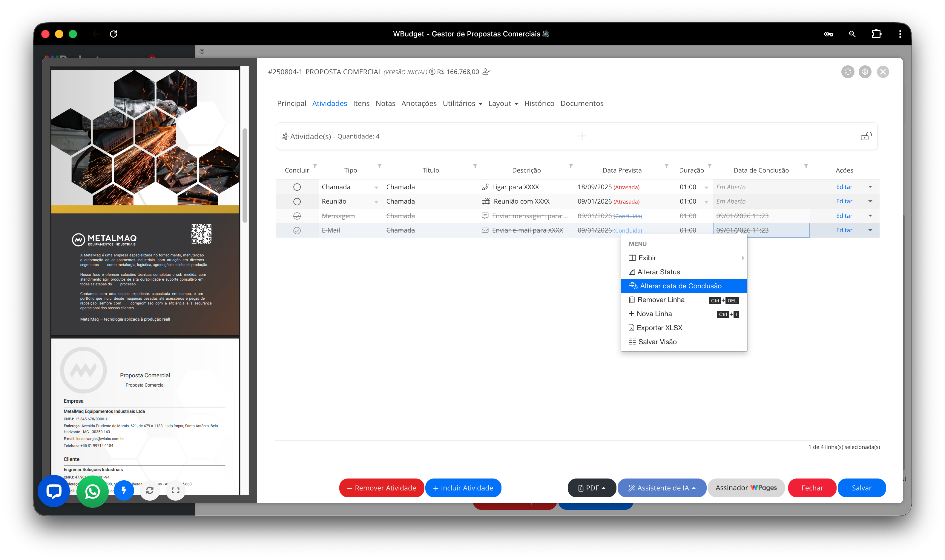The height and width of the screenshot is (560, 945).
Task: Select Alterar Status from the context menu
Action: pyautogui.click(x=659, y=272)
